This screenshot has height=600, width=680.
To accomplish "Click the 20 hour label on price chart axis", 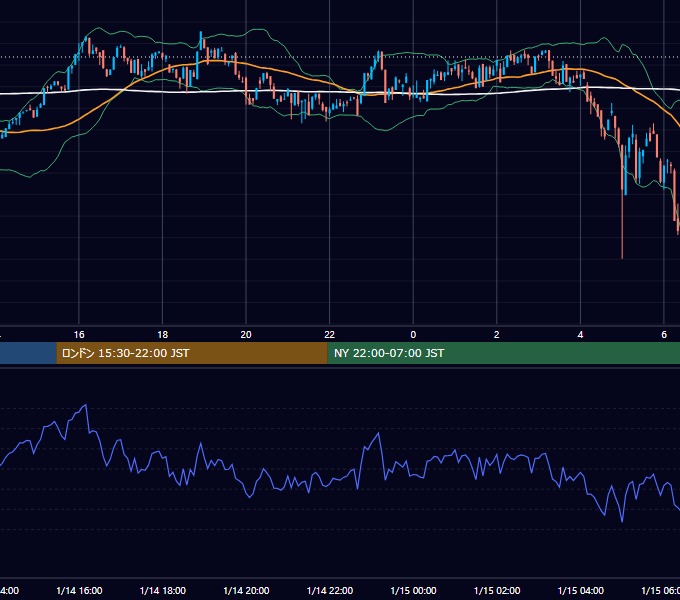I will point(246,335).
